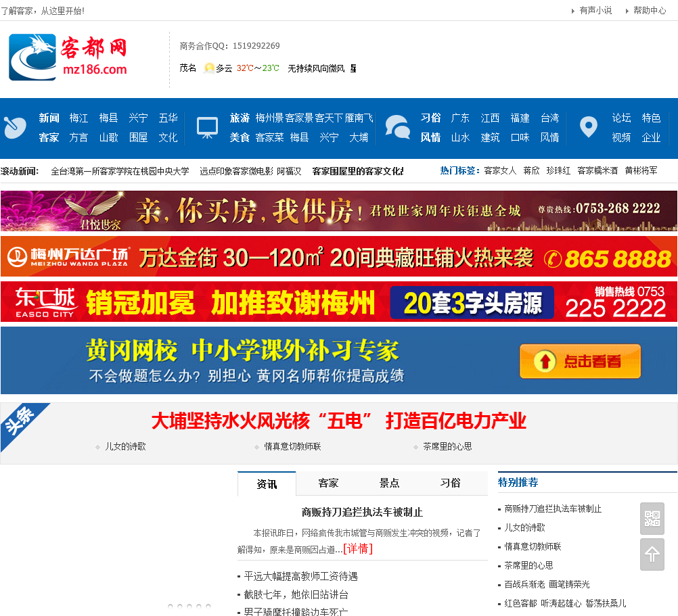Open 山歌 navigation link

click(108, 137)
